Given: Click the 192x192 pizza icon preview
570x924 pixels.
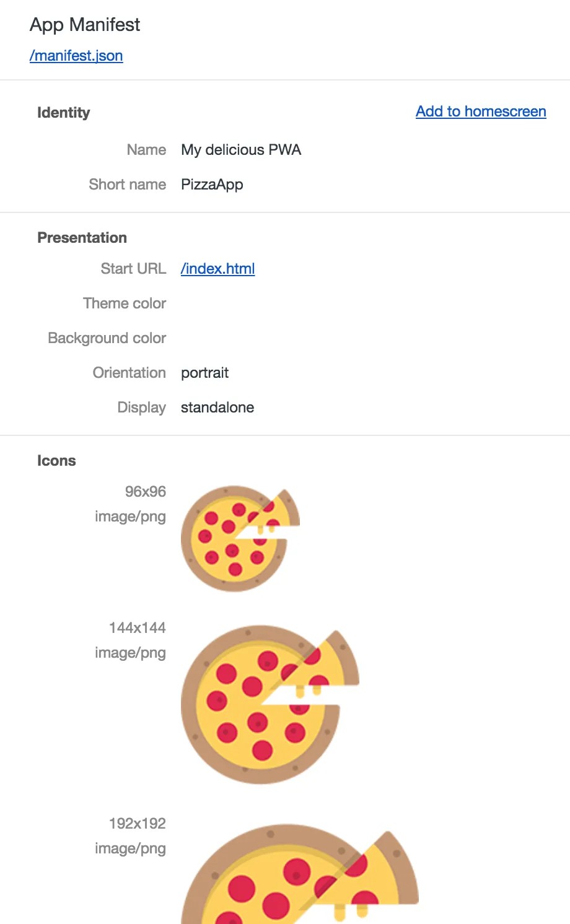Looking at the screenshot, I should pyautogui.click(x=300, y=873).
